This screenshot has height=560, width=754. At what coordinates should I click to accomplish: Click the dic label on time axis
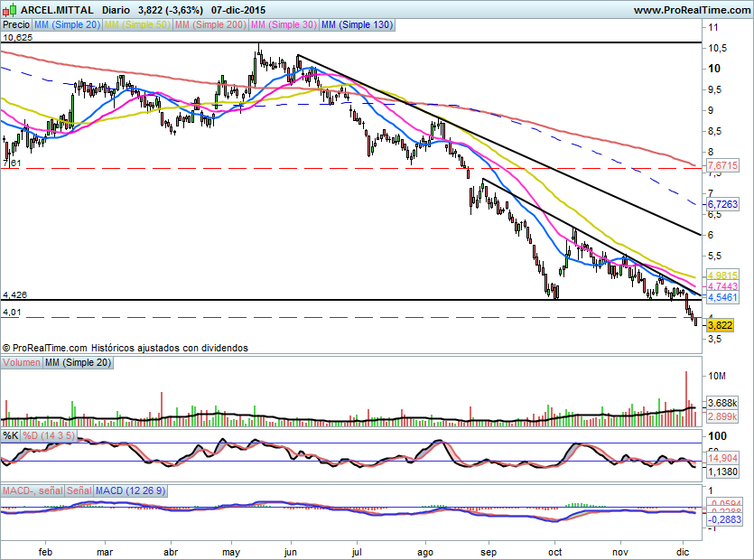click(683, 552)
